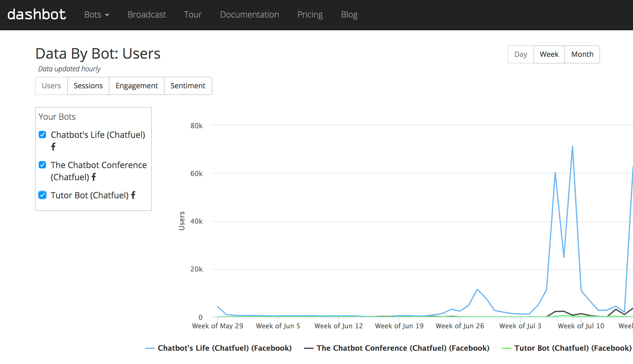This screenshot has height=364, width=633.
Task: Click blue Chatbot's Life legend swatch
Action: (x=150, y=348)
